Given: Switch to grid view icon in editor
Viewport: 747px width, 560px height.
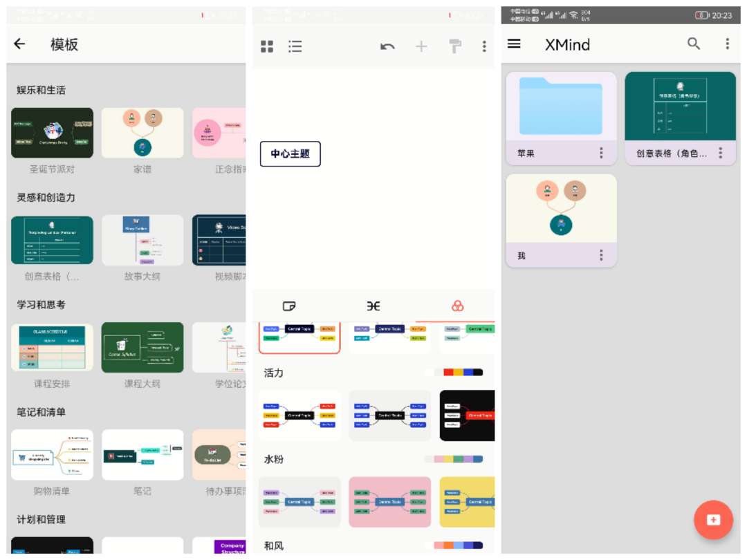Looking at the screenshot, I should tap(267, 46).
